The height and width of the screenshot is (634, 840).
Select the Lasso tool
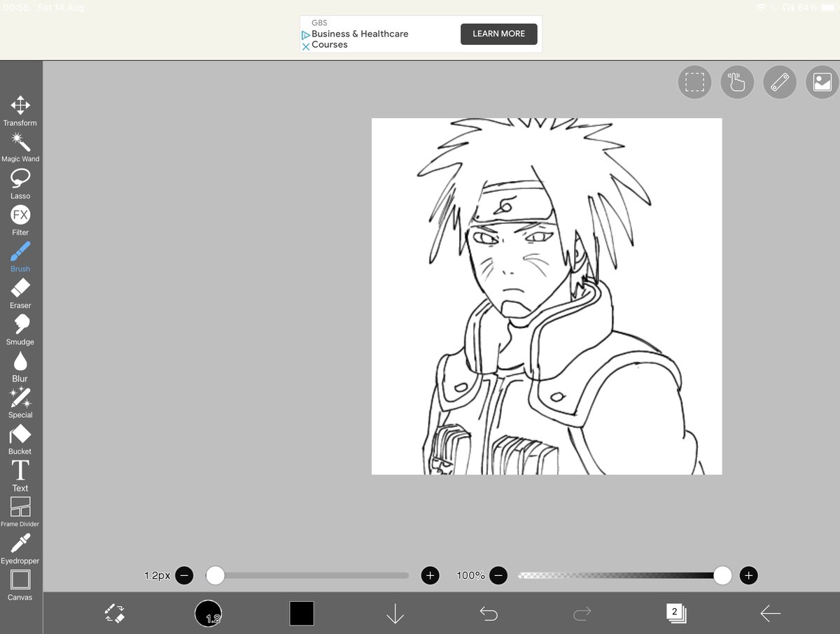pyautogui.click(x=20, y=180)
